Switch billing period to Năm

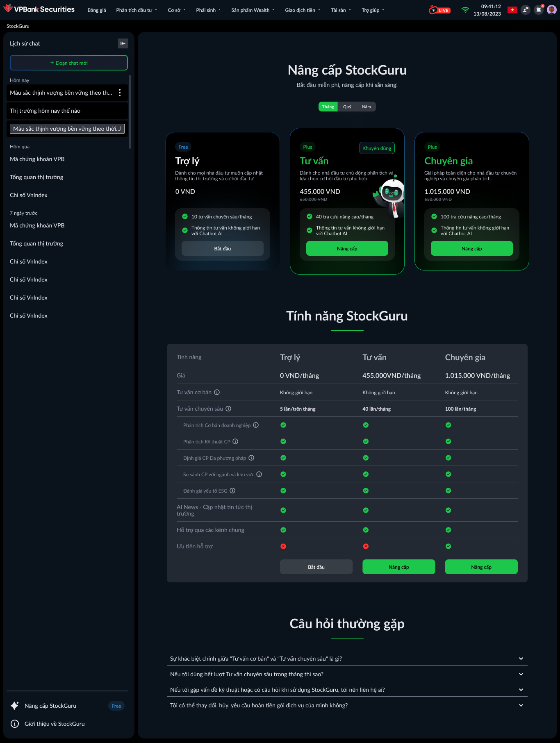tap(366, 107)
